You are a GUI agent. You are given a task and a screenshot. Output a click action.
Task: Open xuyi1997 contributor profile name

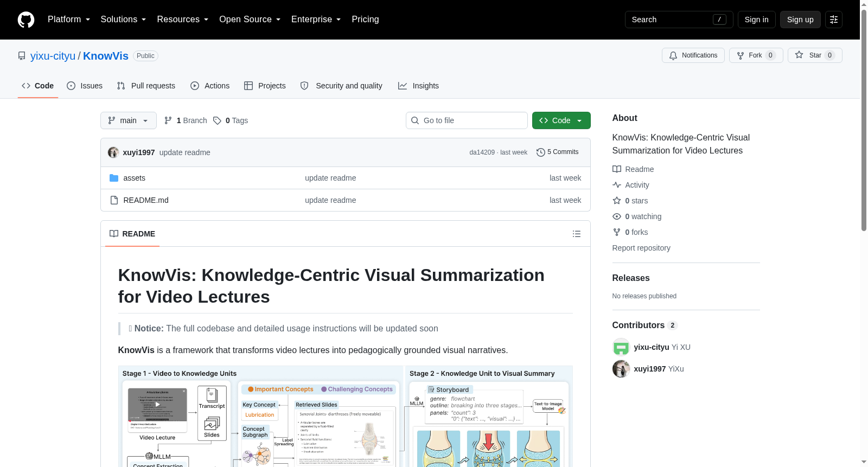pos(650,369)
